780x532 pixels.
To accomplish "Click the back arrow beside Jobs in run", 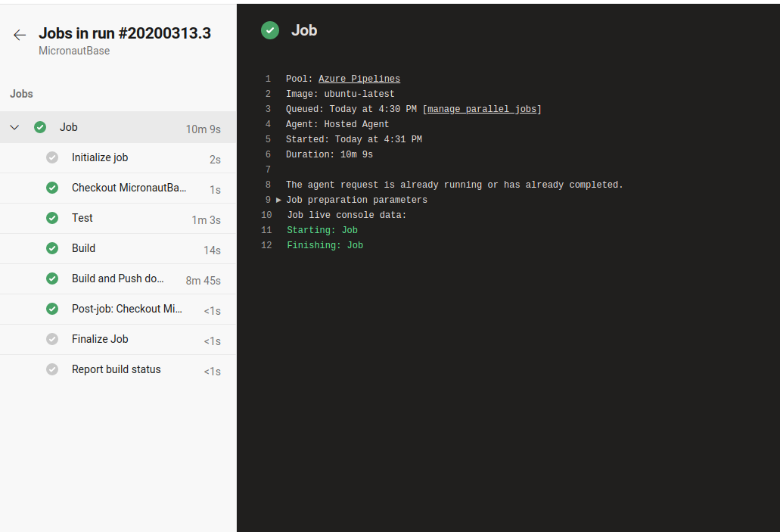I will (20, 35).
